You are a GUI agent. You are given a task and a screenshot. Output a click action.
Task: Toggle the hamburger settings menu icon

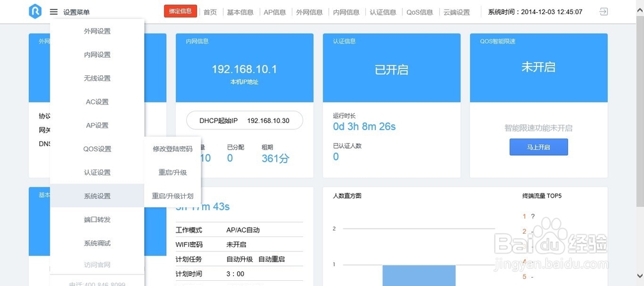pos(54,12)
